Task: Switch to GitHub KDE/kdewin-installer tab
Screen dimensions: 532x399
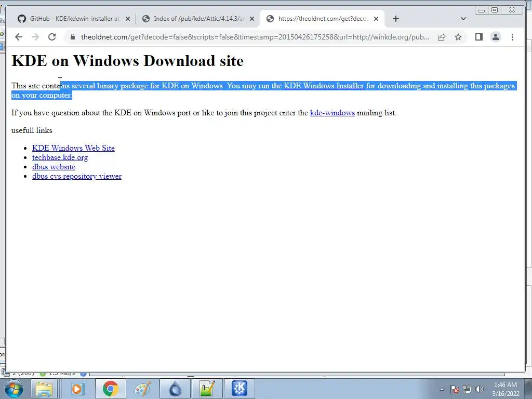Action: click(x=74, y=19)
